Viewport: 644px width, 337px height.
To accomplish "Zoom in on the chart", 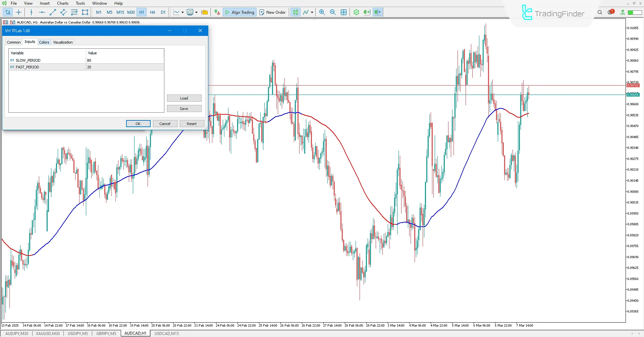I will (x=322, y=12).
